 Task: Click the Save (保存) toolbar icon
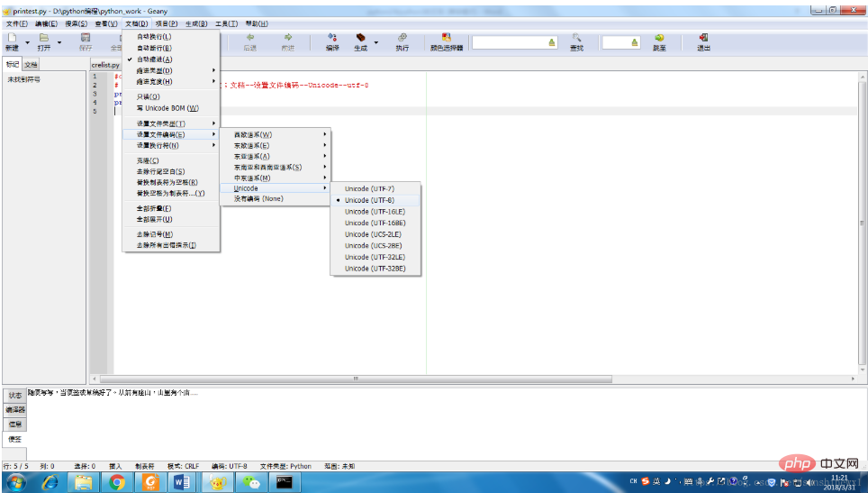pyautogui.click(x=86, y=38)
